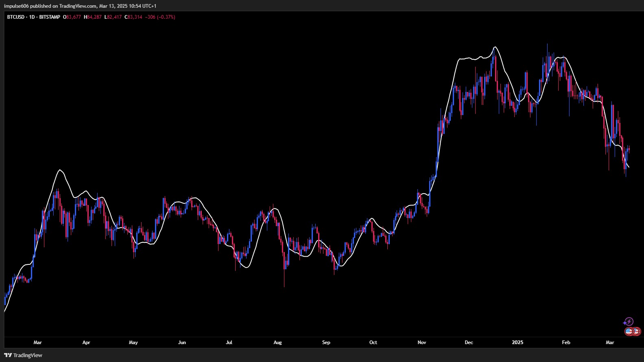Click the Mar axis label that precedes Apr
Viewport: 644px width, 362px height.
point(37,342)
